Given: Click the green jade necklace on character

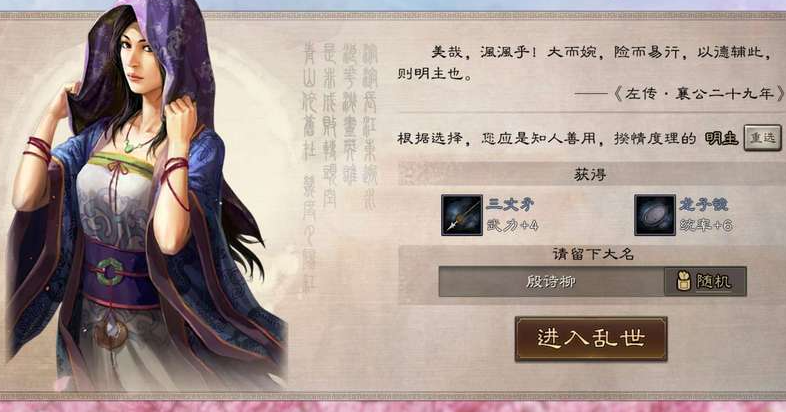Looking at the screenshot, I should tap(132, 147).
